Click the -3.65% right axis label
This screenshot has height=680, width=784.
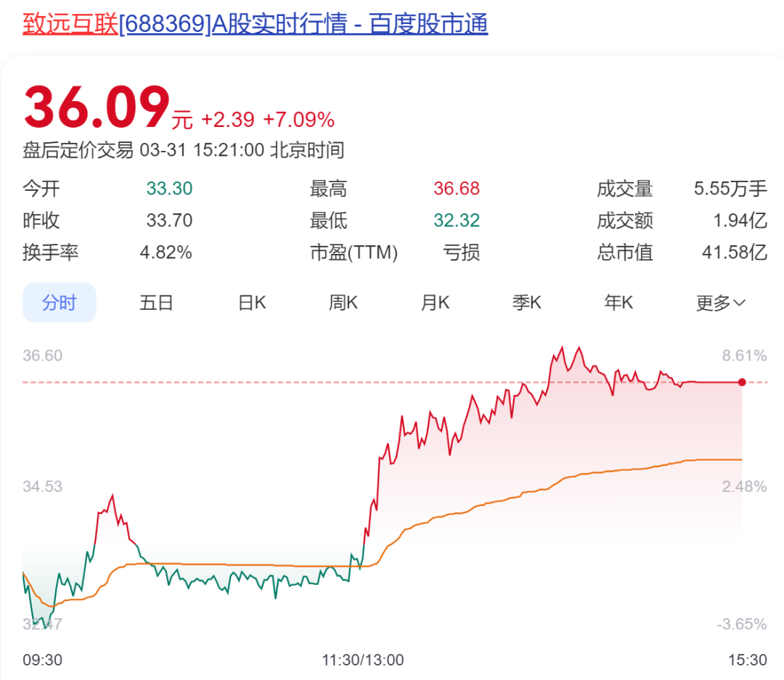(x=741, y=624)
